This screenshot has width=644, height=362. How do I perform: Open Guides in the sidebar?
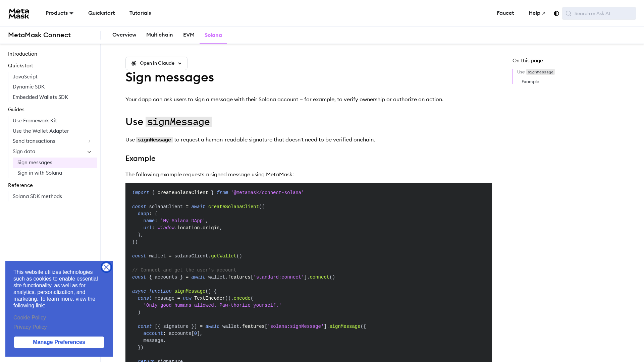pyautogui.click(x=16, y=110)
